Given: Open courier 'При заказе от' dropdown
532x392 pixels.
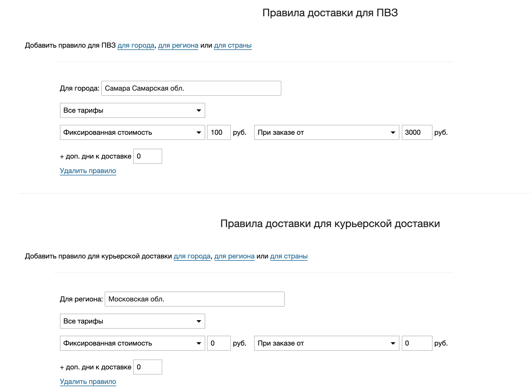Looking at the screenshot, I should click(326, 343).
